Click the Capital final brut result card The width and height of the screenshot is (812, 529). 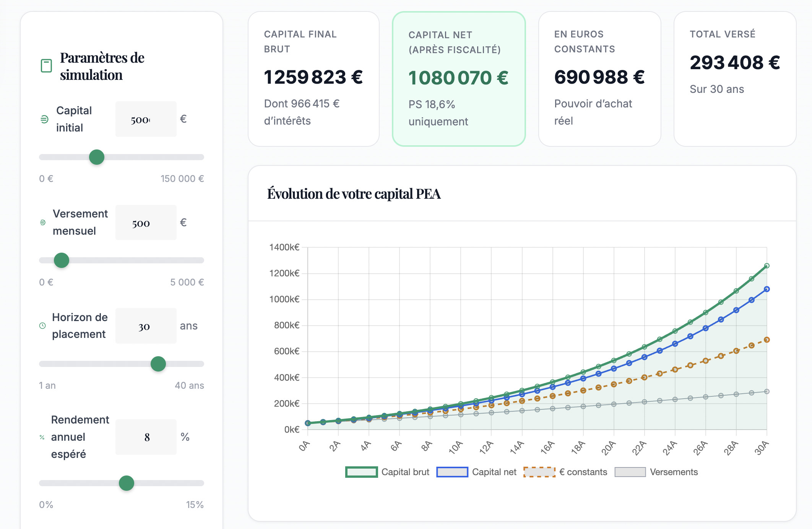click(313, 79)
